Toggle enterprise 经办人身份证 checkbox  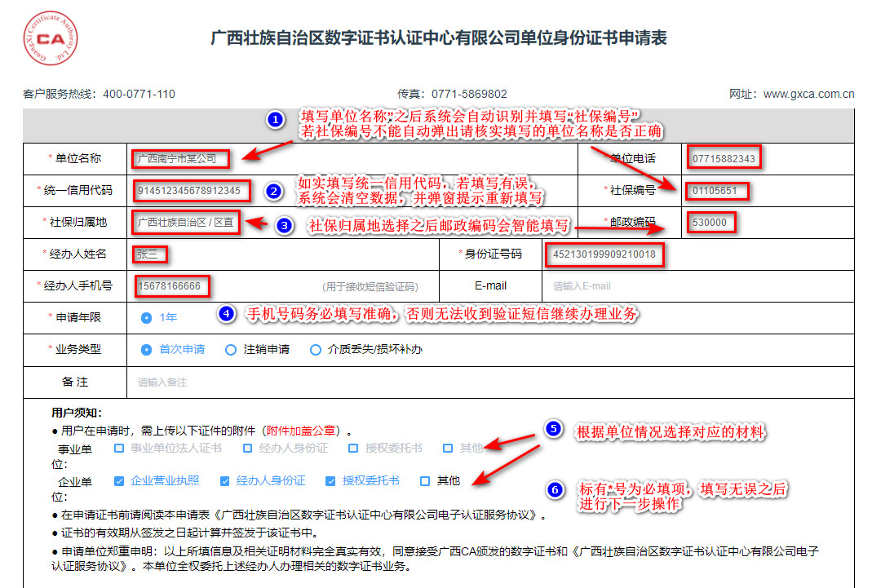coord(225,480)
